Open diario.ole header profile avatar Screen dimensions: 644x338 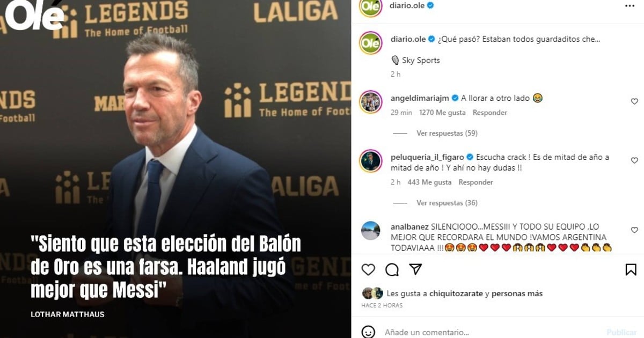click(370, 6)
